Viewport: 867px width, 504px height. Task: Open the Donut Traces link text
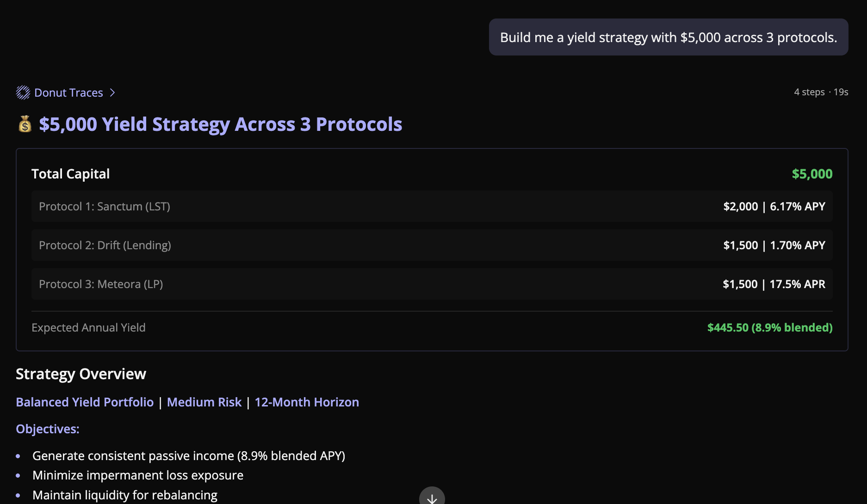tap(68, 92)
